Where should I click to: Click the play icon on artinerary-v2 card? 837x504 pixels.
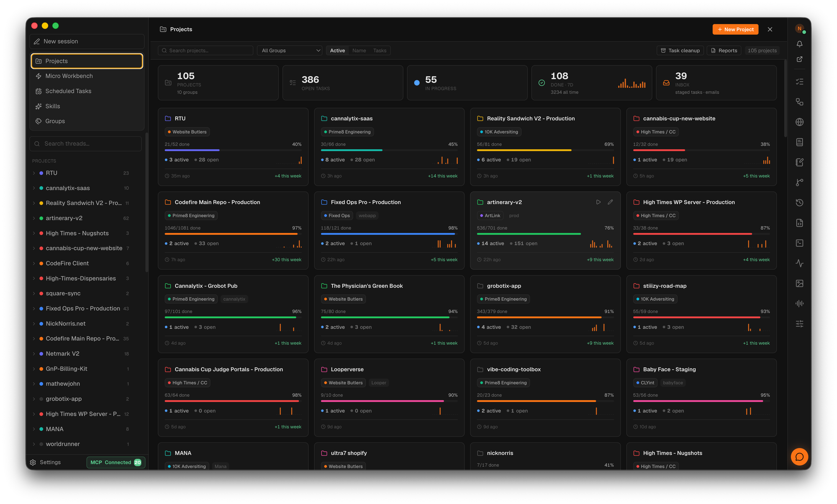pos(598,202)
